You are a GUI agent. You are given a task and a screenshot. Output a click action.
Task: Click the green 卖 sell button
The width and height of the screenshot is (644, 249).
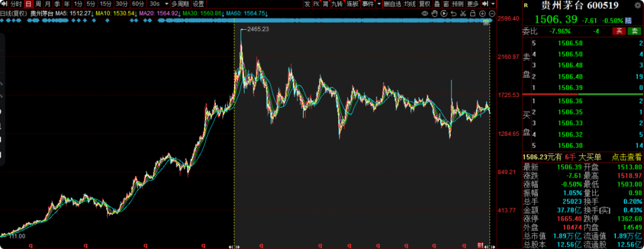pyautogui.click(x=634, y=31)
